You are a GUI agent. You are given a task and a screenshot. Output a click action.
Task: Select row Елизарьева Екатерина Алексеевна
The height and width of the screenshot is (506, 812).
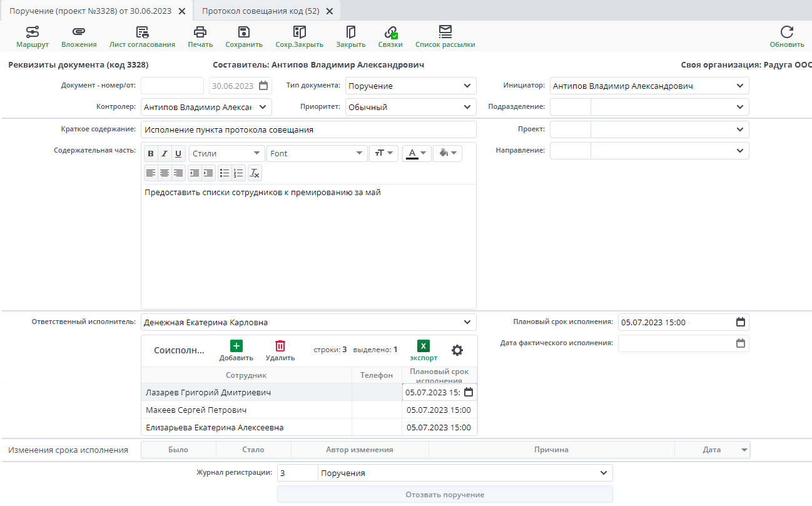(309, 428)
